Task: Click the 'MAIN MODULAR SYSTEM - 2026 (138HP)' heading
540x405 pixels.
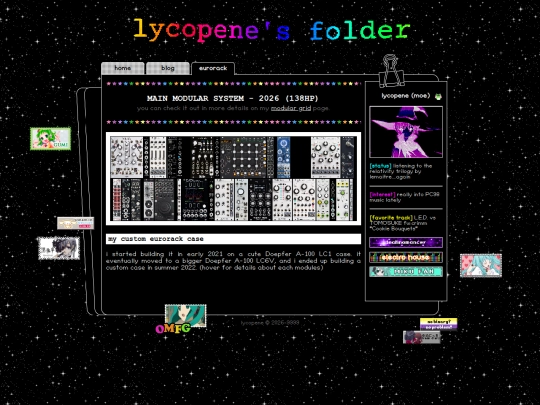Action: point(232,98)
